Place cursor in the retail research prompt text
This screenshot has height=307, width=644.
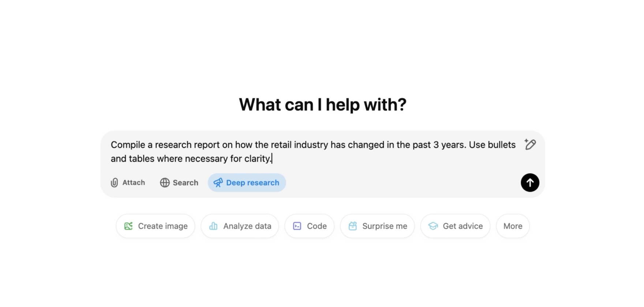tap(313, 152)
